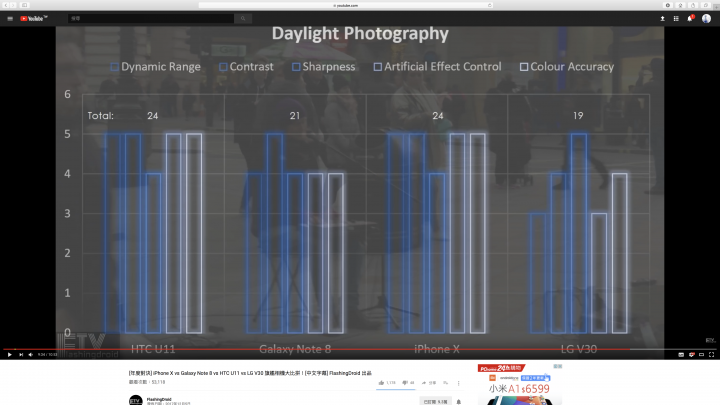
Task: Switch to theater mode
Action: pyautogui.click(x=702, y=354)
